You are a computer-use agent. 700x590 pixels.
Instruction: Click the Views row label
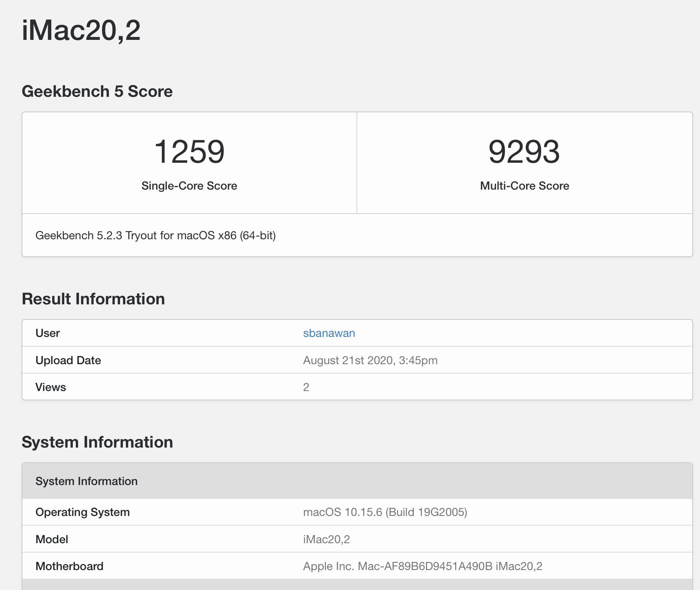[50, 387]
